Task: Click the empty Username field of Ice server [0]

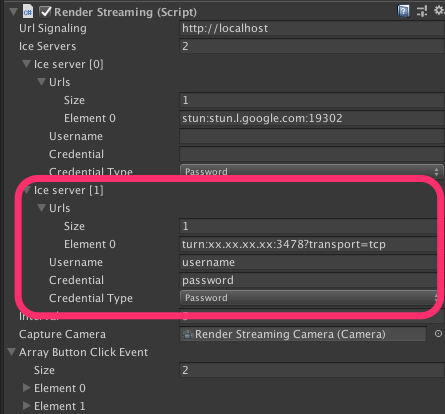Action: click(312, 136)
